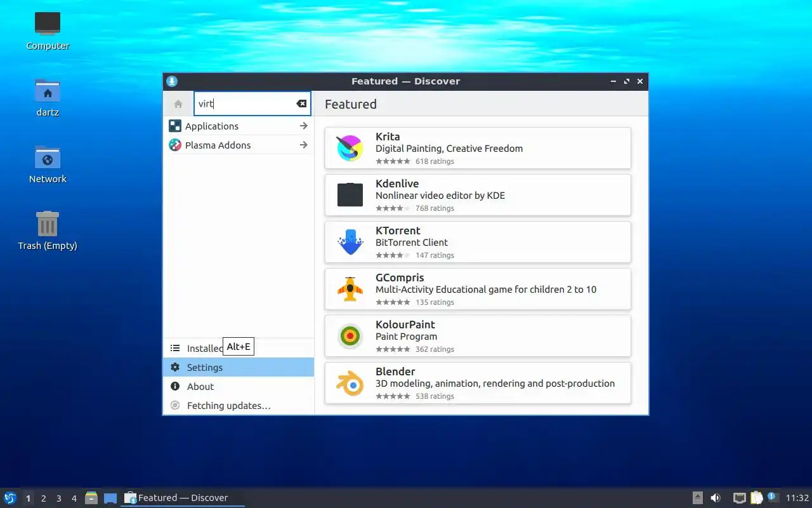
Task: Click the '362 ratings' text
Action: click(435, 349)
